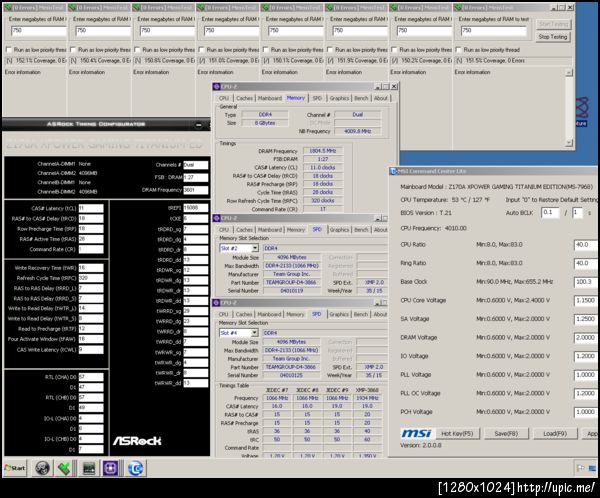
Task: Click the Auto BCLK field showing 0.1
Action: click(x=550, y=212)
